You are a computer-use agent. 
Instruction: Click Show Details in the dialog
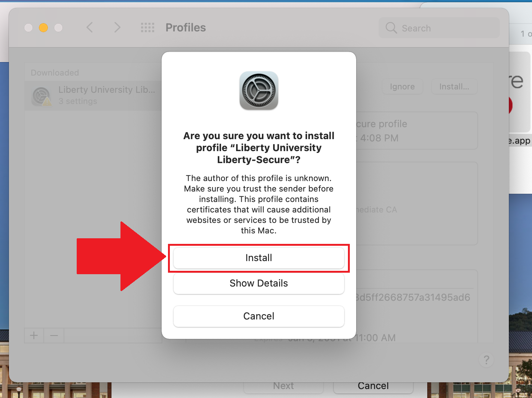pyautogui.click(x=259, y=283)
